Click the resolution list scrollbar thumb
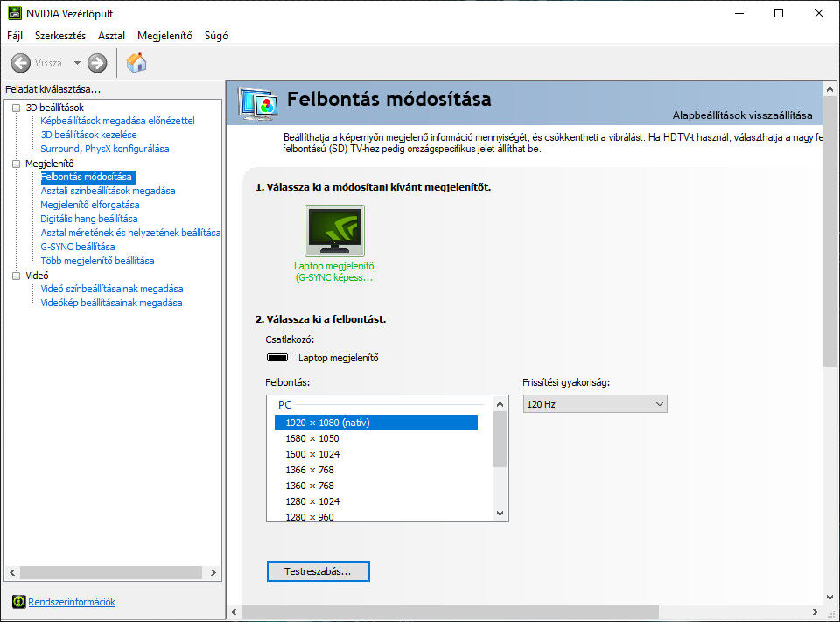 500,439
